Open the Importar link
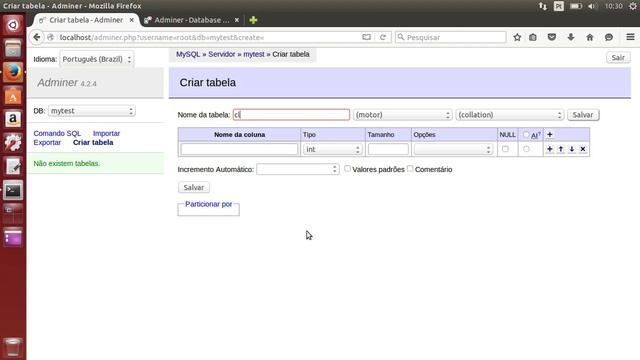Image resolution: width=640 pixels, height=360 pixels. pyautogui.click(x=106, y=133)
